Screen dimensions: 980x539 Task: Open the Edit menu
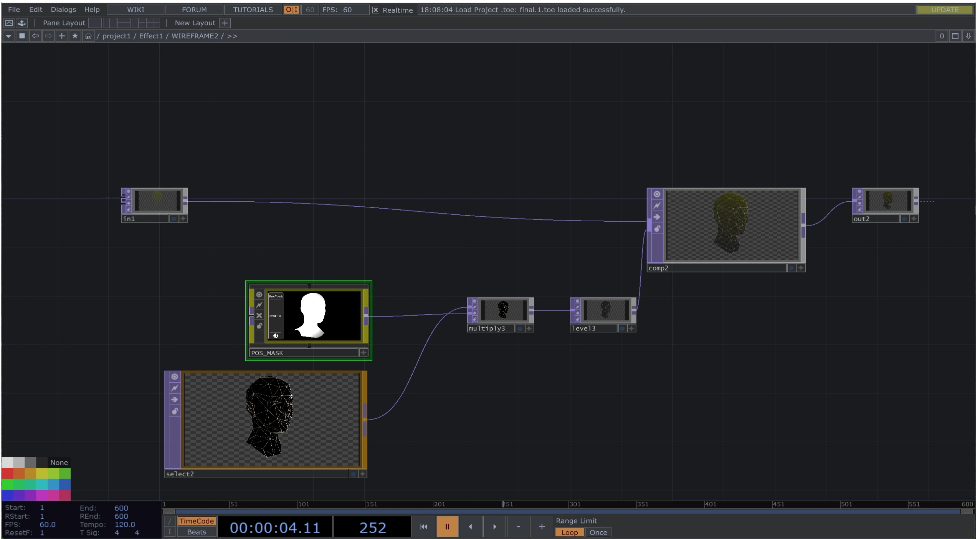pos(36,10)
